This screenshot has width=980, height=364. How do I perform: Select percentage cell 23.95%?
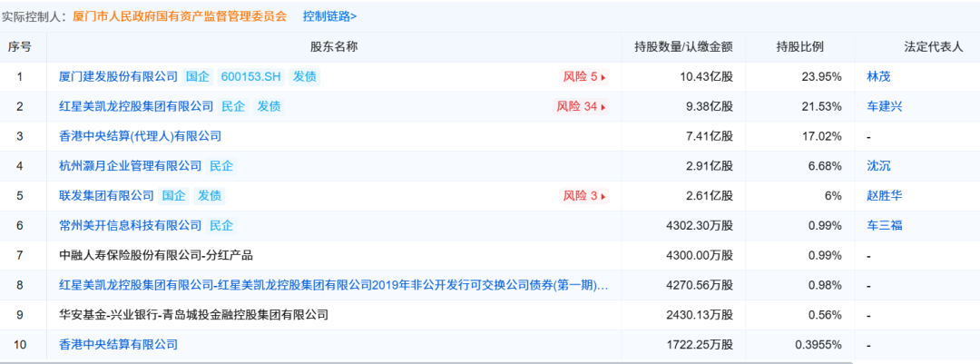pos(822,77)
